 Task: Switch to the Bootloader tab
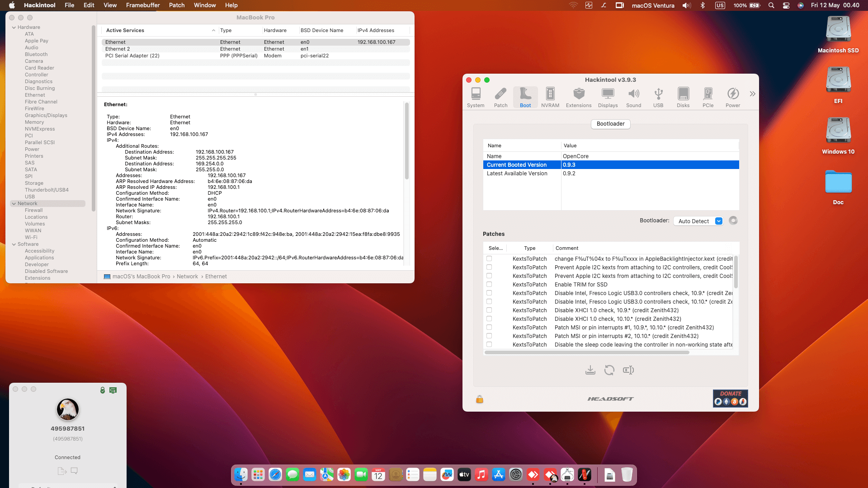pos(610,124)
